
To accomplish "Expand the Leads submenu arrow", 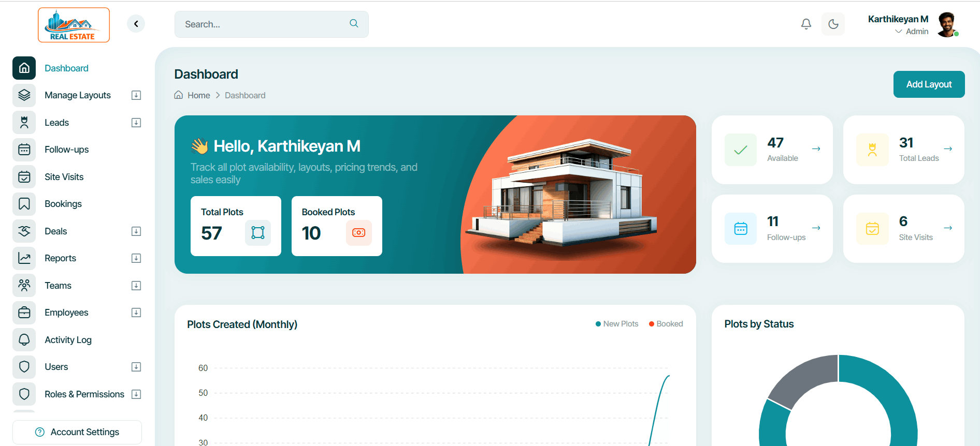I will click(x=136, y=123).
